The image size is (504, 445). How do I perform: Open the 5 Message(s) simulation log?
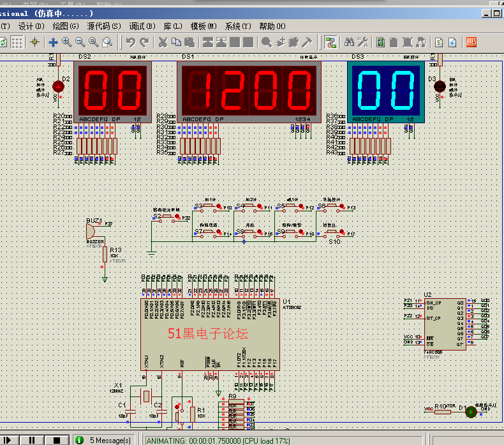tap(110, 440)
